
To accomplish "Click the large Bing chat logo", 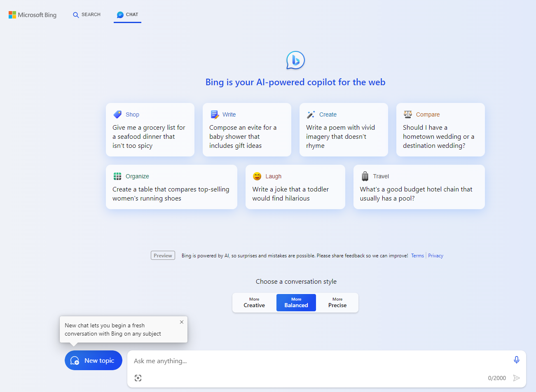I will tap(295, 61).
